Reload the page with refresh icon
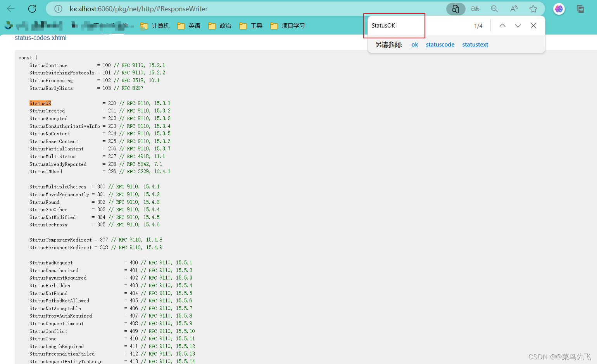The width and height of the screenshot is (597, 364). point(32,9)
